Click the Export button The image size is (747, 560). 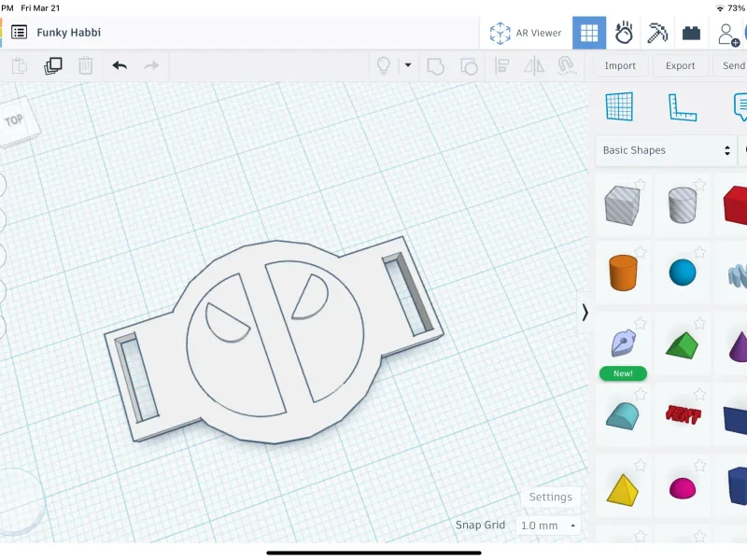click(680, 65)
